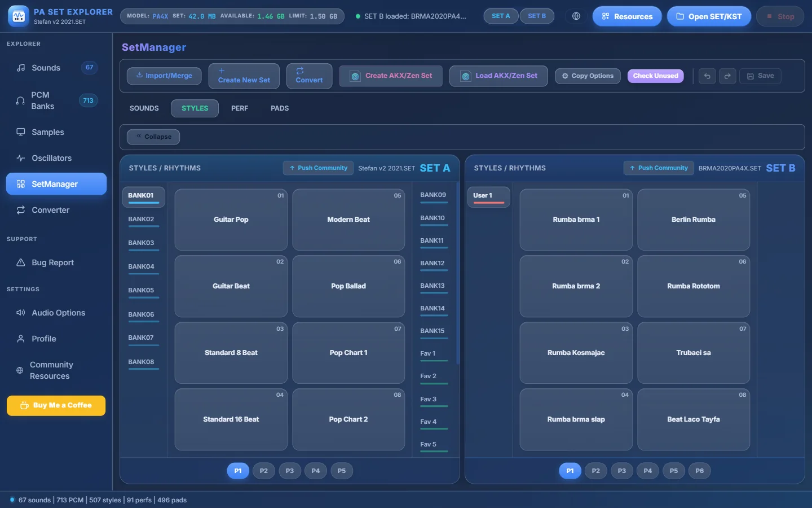The height and width of the screenshot is (508, 812).
Task: Collapse the panel with Collapse button
Action: coord(153,137)
